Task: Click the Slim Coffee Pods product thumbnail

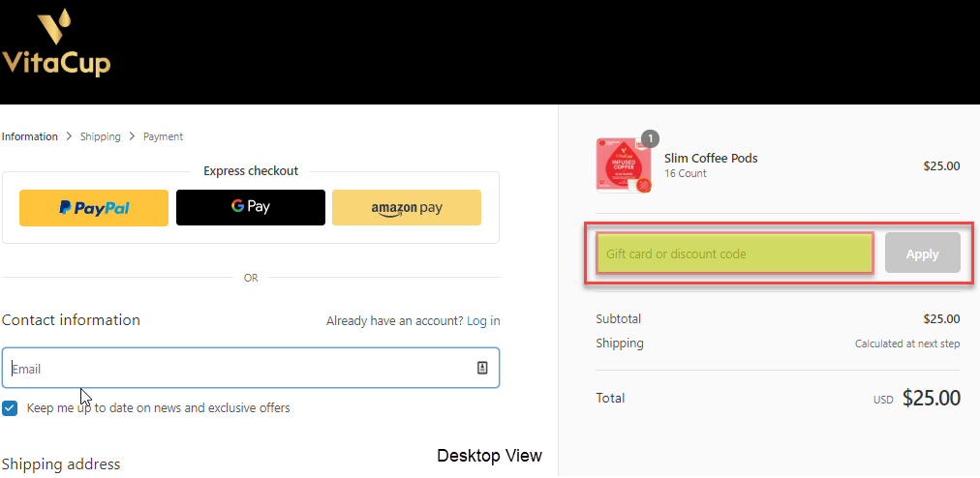Action: [x=625, y=164]
